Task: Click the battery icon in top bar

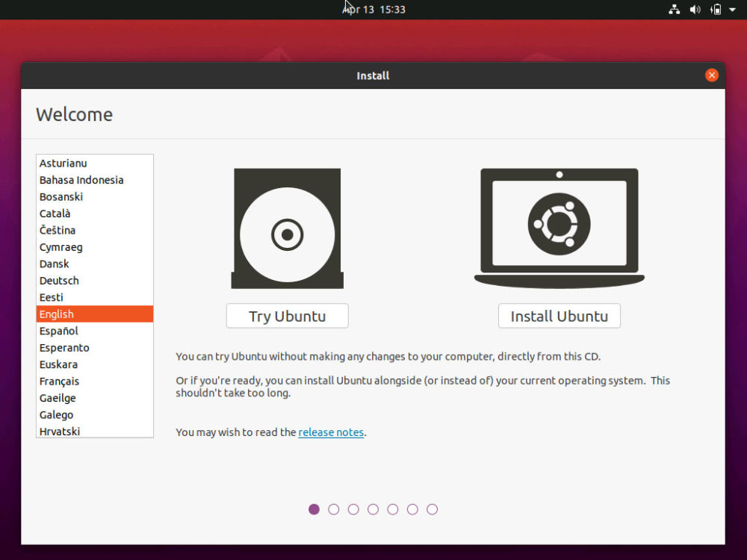Action: 716,10
